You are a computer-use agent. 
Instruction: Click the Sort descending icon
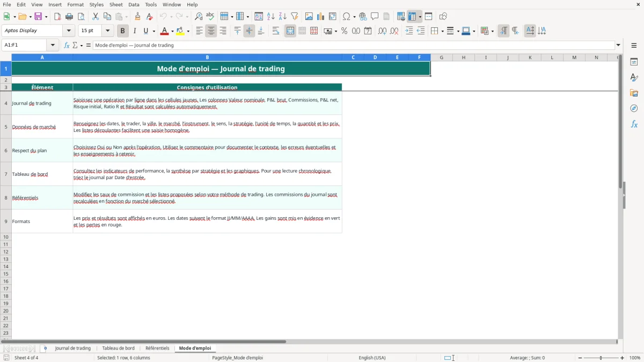[x=283, y=17]
